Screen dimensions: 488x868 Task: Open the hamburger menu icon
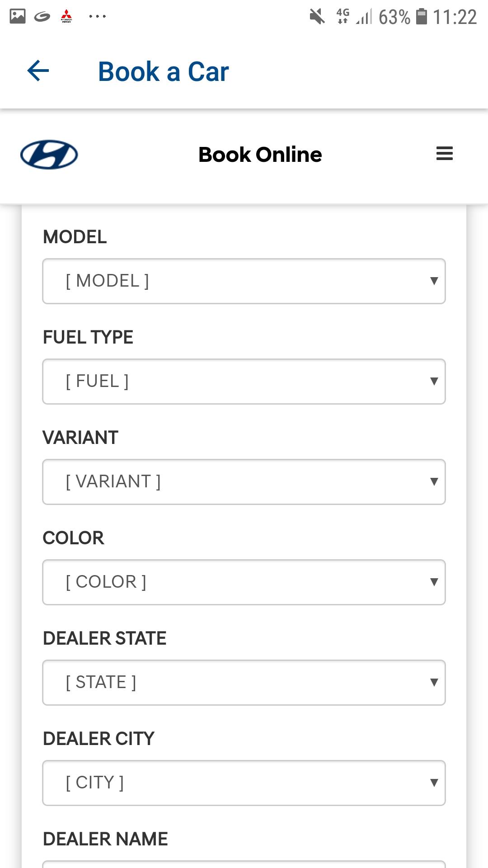point(444,154)
